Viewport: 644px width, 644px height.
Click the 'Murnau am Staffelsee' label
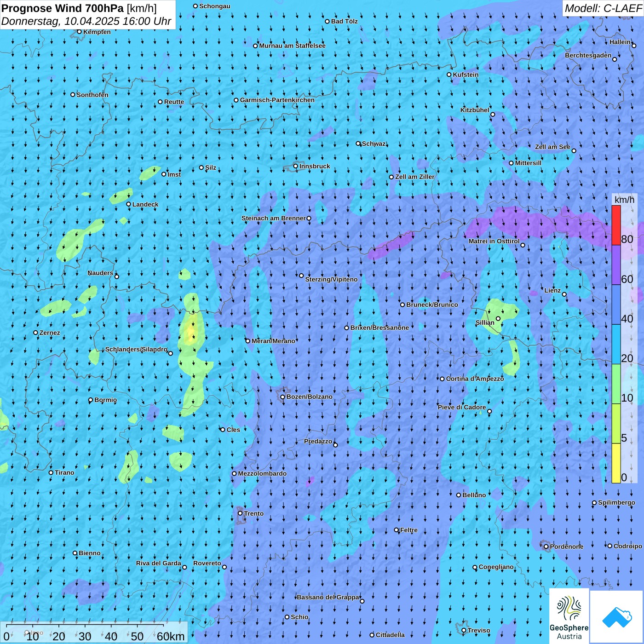293,46
